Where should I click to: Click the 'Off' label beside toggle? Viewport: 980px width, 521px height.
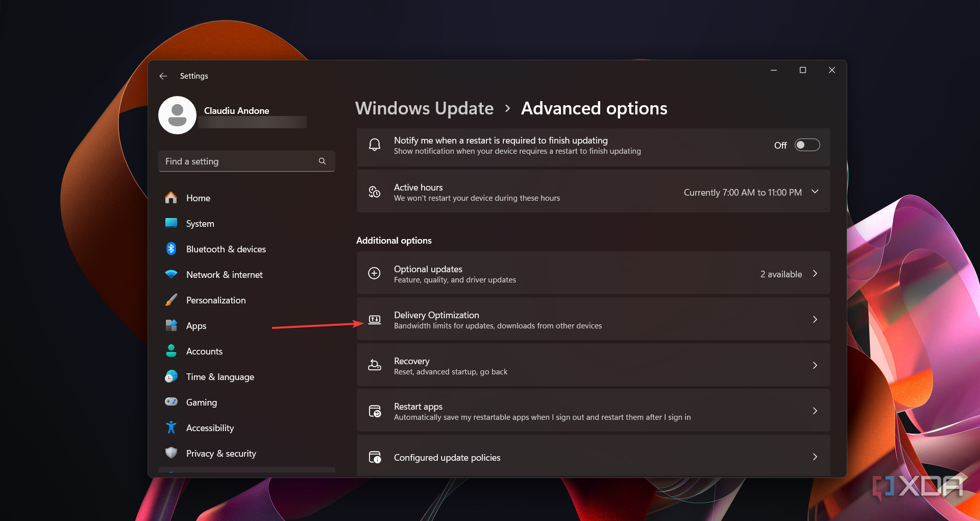[780, 146]
